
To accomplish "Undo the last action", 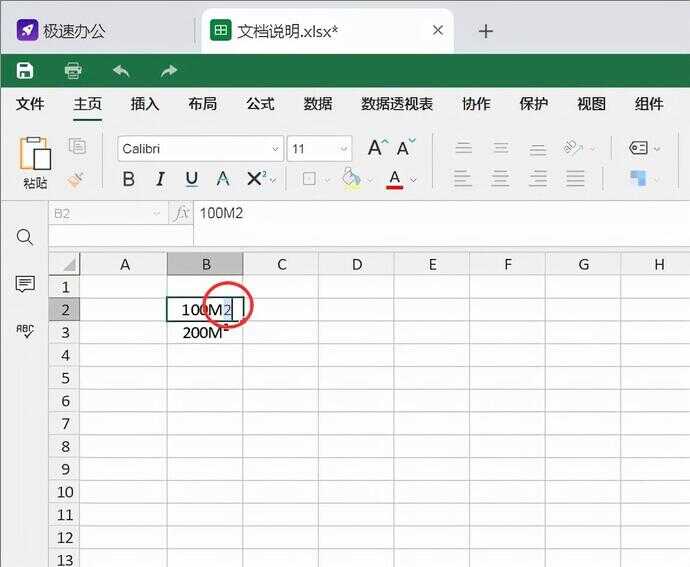I will pyautogui.click(x=121, y=70).
